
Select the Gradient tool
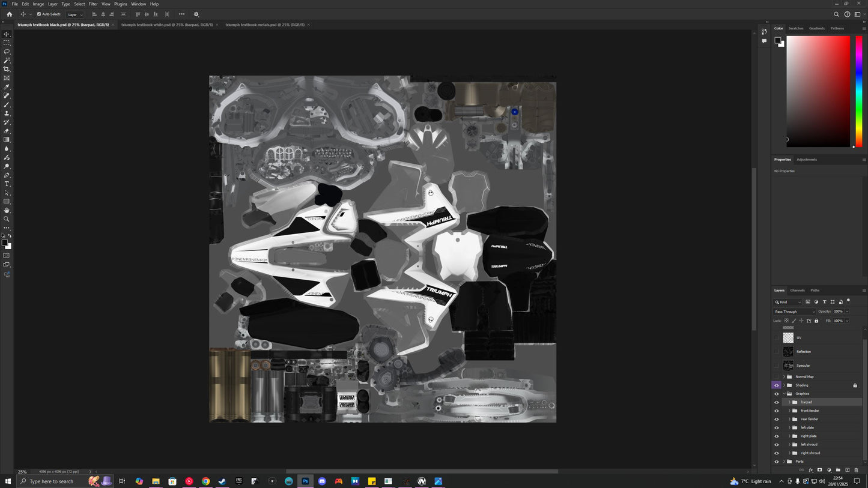(x=7, y=140)
